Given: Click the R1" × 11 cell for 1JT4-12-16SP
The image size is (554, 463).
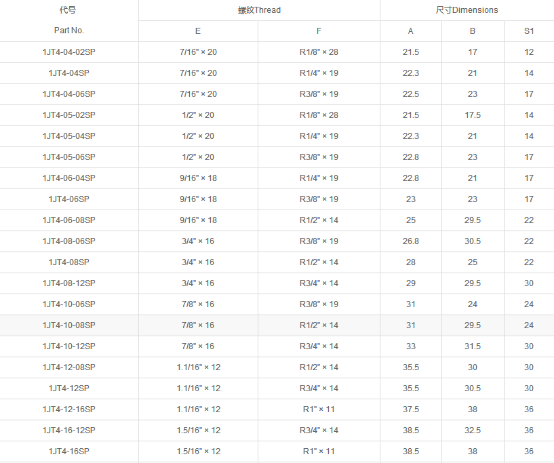Looking at the screenshot, I should (319, 409).
